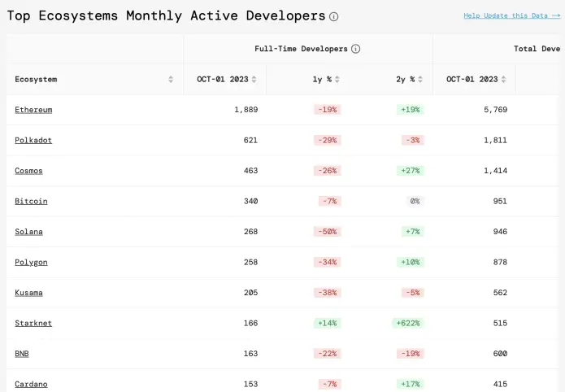Click Full-Time Developers group header text
Screen dimensions: 565x392
tap(301, 49)
